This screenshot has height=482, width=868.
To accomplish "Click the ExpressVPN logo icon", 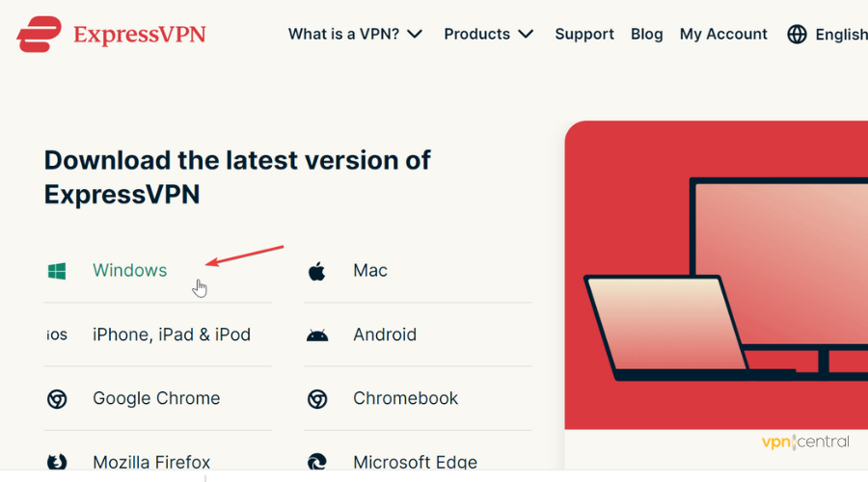I will pyautogui.click(x=41, y=34).
